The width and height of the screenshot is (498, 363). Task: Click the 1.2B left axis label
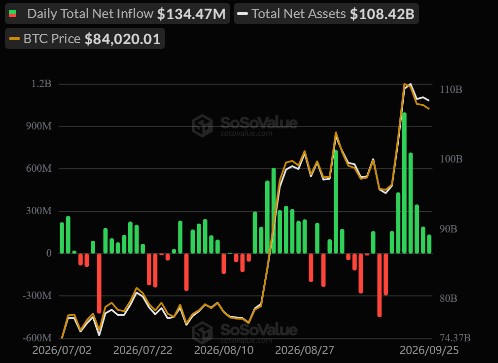(x=41, y=83)
